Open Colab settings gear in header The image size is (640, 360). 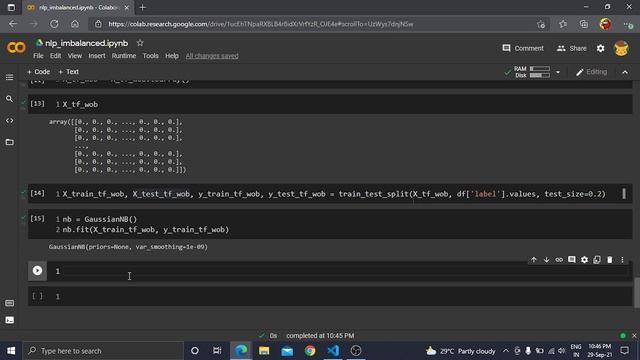(600, 48)
